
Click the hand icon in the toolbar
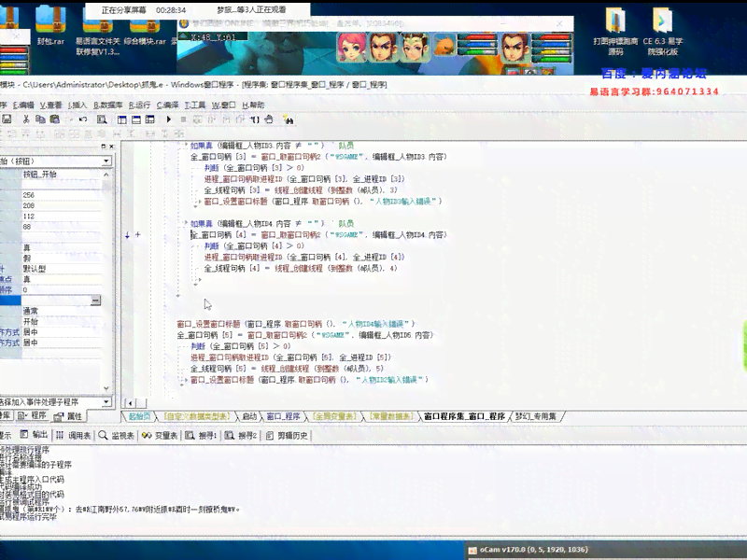click(x=269, y=119)
